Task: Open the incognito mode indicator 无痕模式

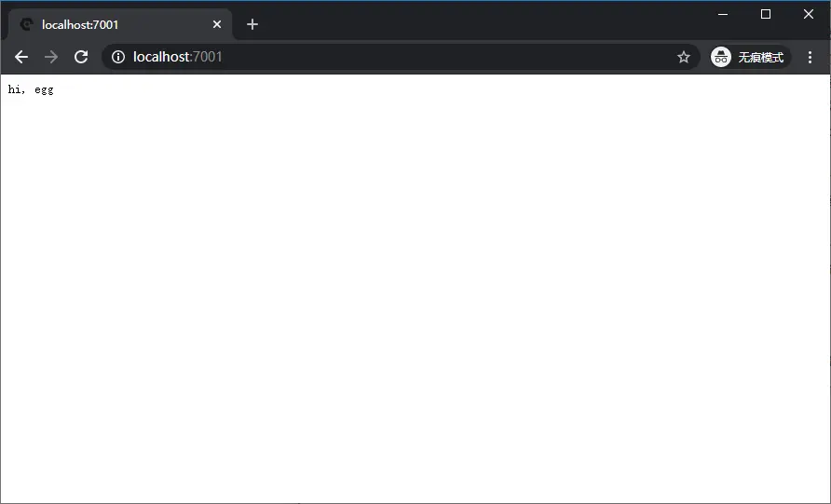Action: pyautogui.click(x=750, y=57)
